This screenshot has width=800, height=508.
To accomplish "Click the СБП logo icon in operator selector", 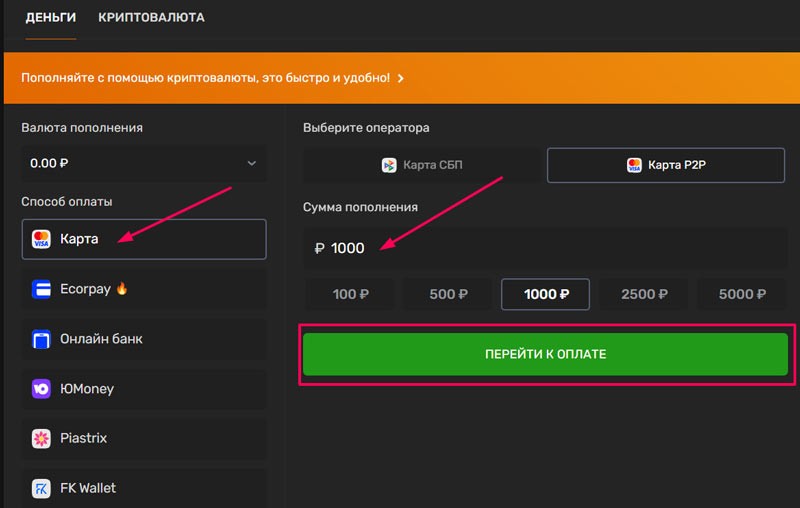I will pos(390,165).
